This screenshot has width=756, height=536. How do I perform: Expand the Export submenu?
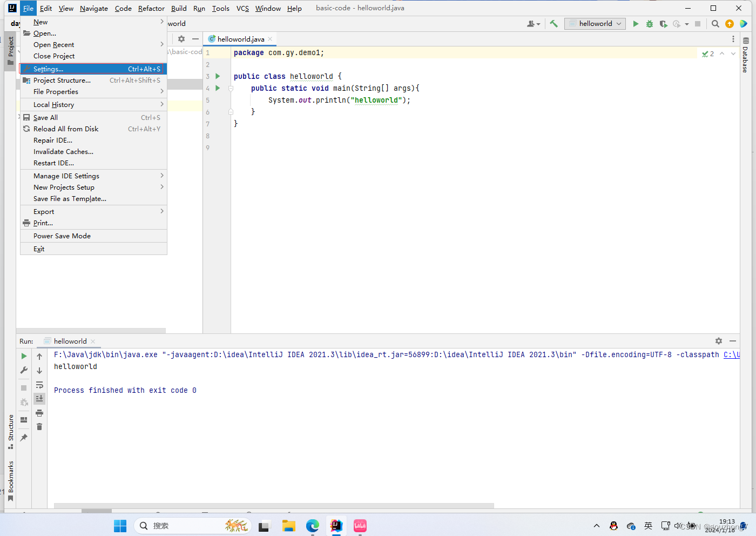(162, 211)
